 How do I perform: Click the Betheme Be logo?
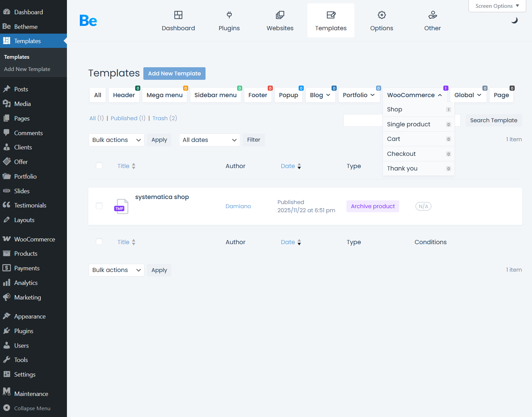pyautogui.click(x=88, y=21)
